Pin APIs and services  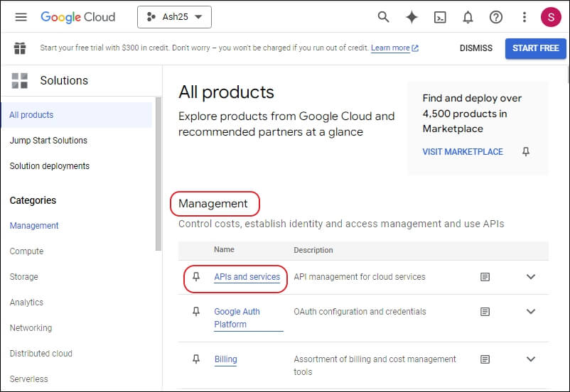(196, 277)
